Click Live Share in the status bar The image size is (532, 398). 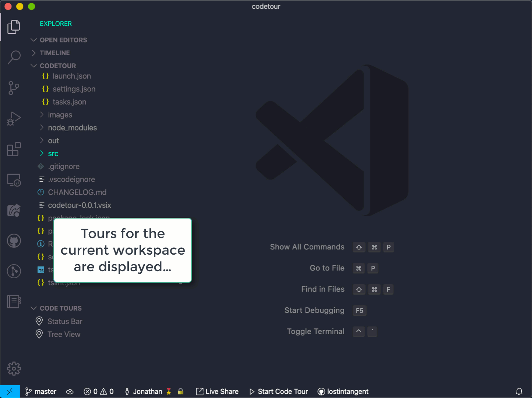[x=217, y=391]
